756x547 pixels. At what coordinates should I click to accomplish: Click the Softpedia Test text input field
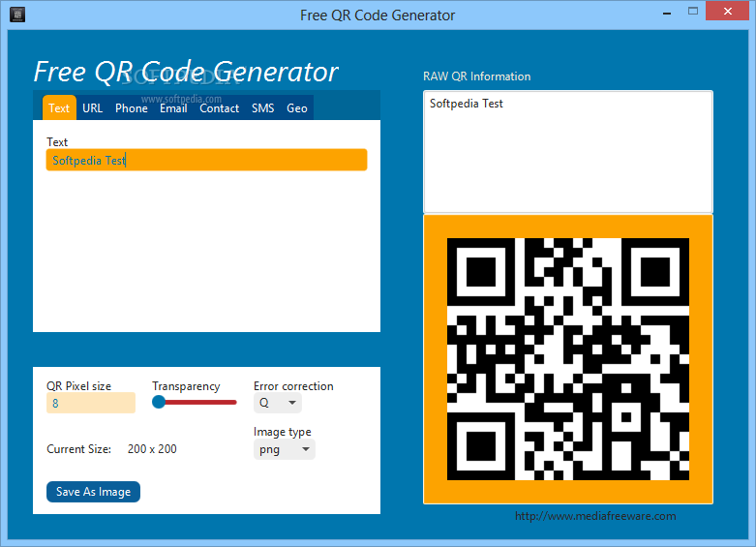[206, 160]
